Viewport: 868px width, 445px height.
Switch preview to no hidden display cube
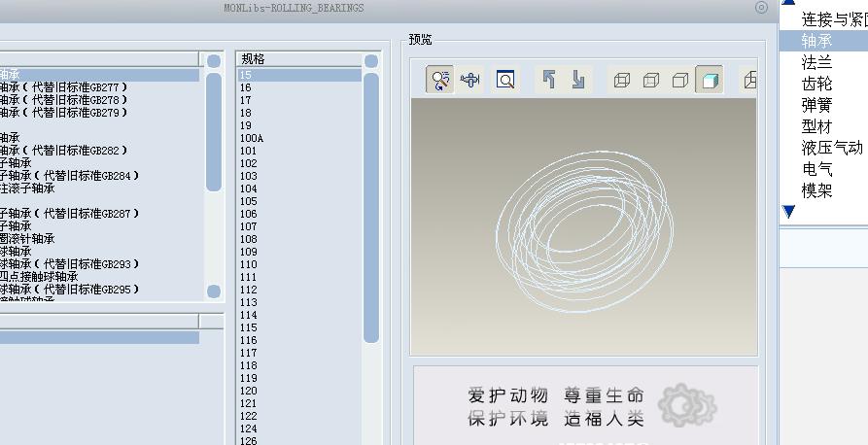coord(679,81)
